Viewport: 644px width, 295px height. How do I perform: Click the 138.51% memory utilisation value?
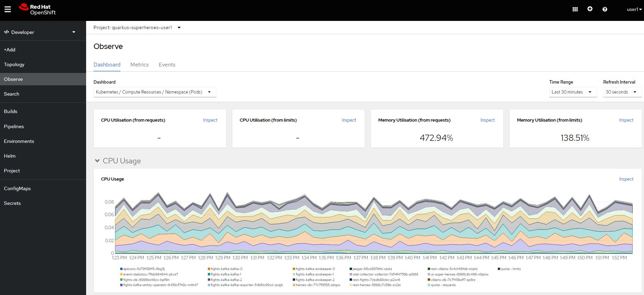575,138
